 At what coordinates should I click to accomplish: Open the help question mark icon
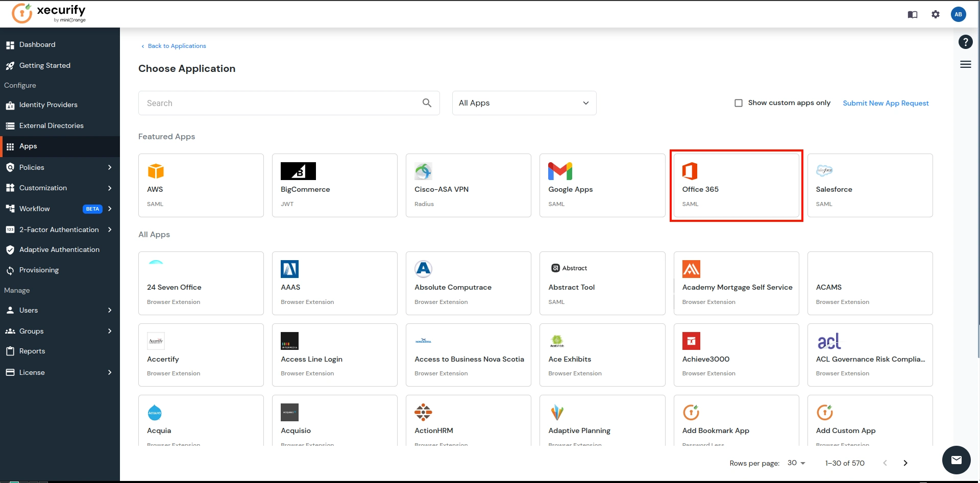pyautogui.click(x=965, y=42)
